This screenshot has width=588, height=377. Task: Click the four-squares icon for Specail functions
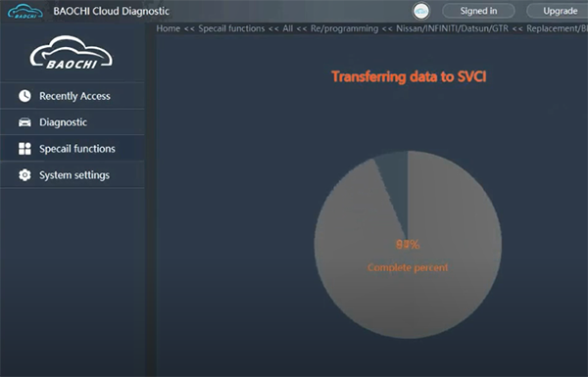pyautogui.click(x=24, y=149)
